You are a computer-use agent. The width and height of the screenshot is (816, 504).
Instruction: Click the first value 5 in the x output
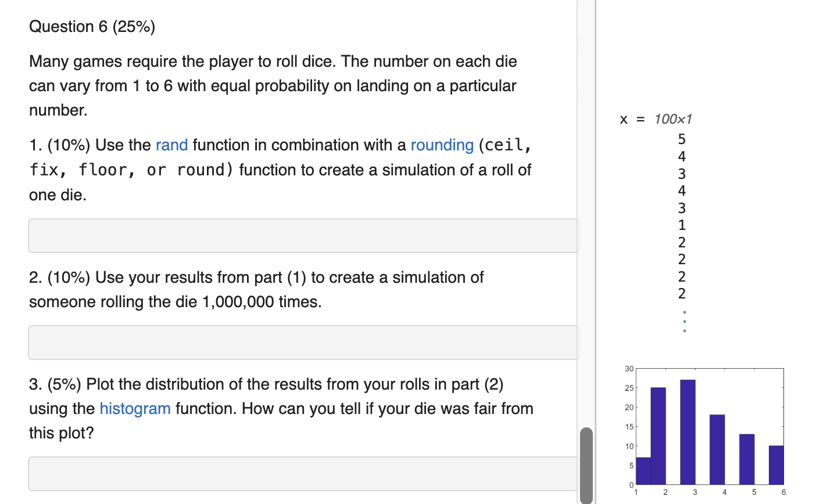click(681, 139)
